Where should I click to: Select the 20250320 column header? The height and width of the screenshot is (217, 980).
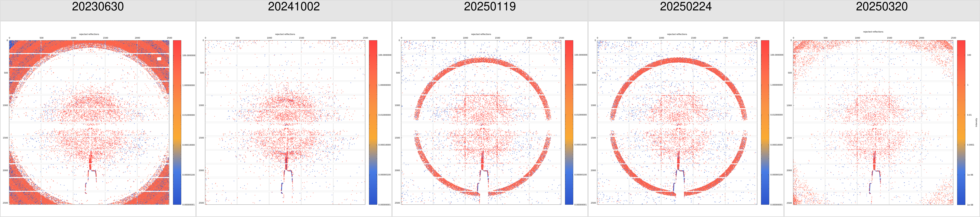click(881, 6)
